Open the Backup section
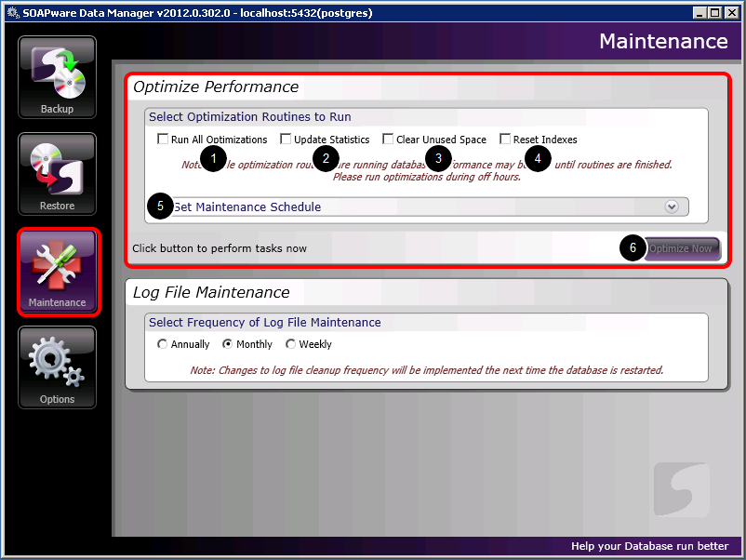746x560 pixels. click(57, 77)
